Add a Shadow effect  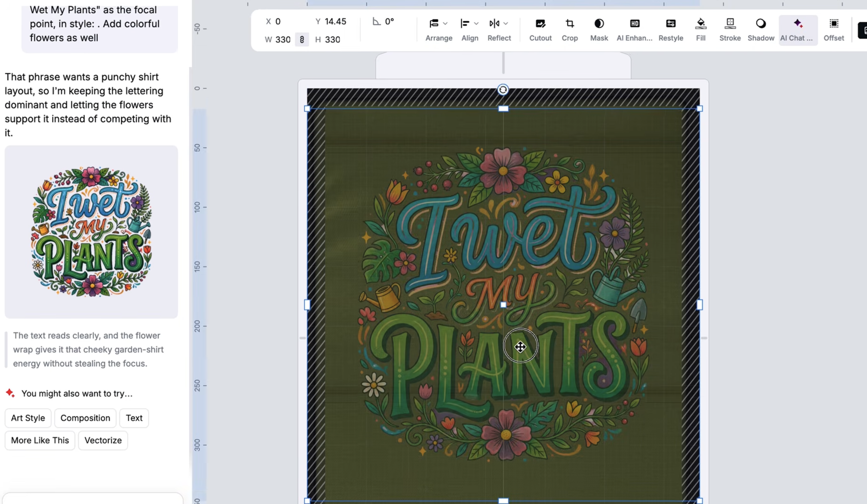tap(761, 30)
